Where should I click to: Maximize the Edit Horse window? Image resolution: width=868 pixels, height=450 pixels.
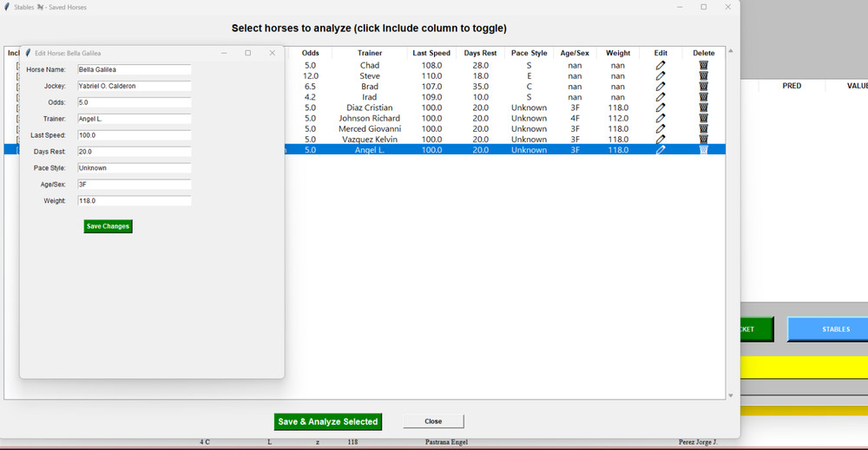[247, 53]
